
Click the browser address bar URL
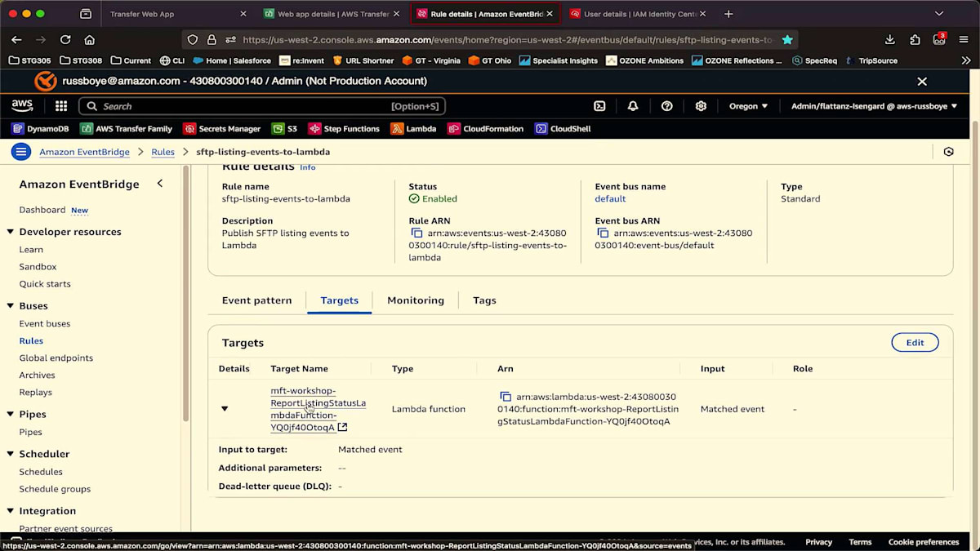click(x=506, y=39)
